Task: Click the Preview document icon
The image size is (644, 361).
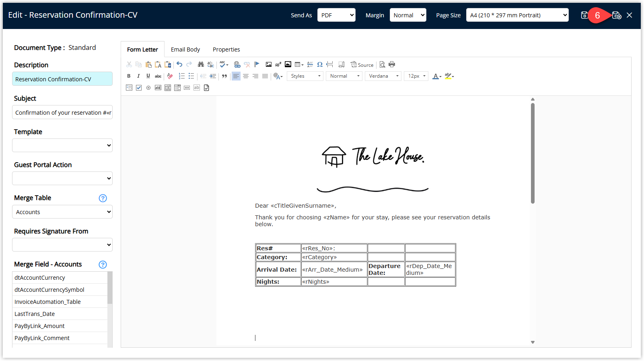Action: (383, 64)
